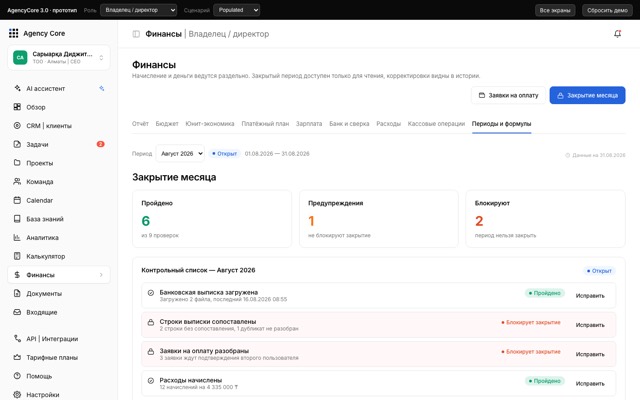
Task: Click the Данные на 31.08.2026 label
Action: tap(595, 155)
